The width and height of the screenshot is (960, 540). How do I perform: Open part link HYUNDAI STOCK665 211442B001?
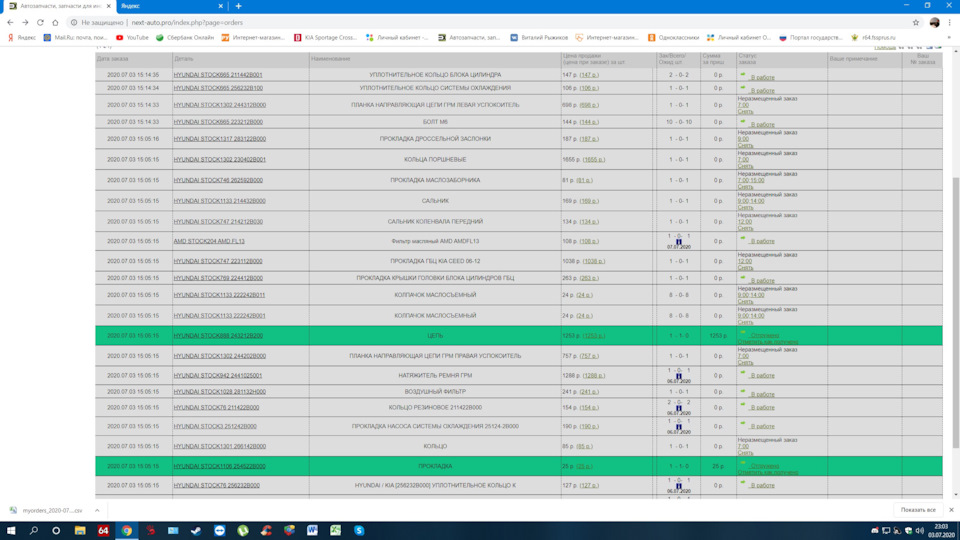point(217,75)
